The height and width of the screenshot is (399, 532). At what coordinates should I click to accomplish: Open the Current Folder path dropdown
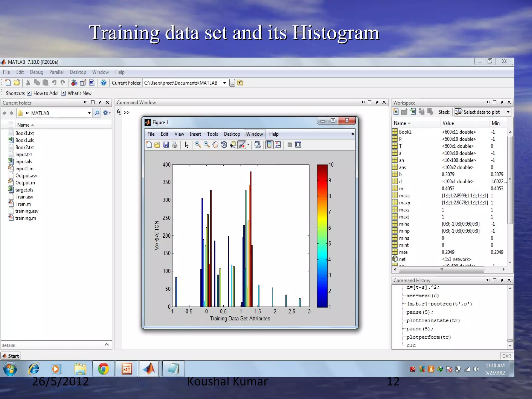click(224, 83)
